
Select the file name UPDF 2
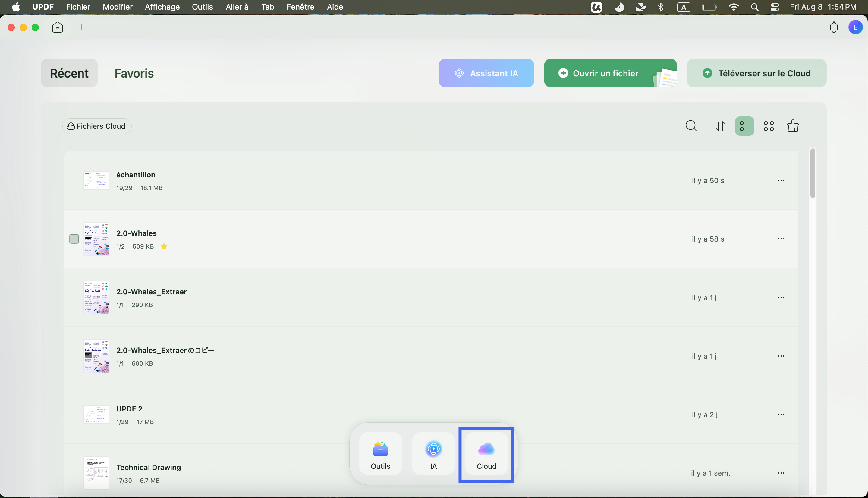point(129,409)
